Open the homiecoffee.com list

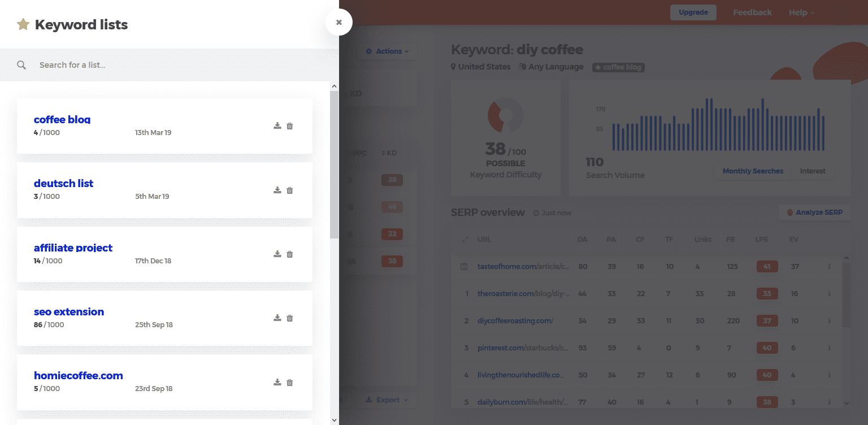pyautogui.click(x=79, y=375)
